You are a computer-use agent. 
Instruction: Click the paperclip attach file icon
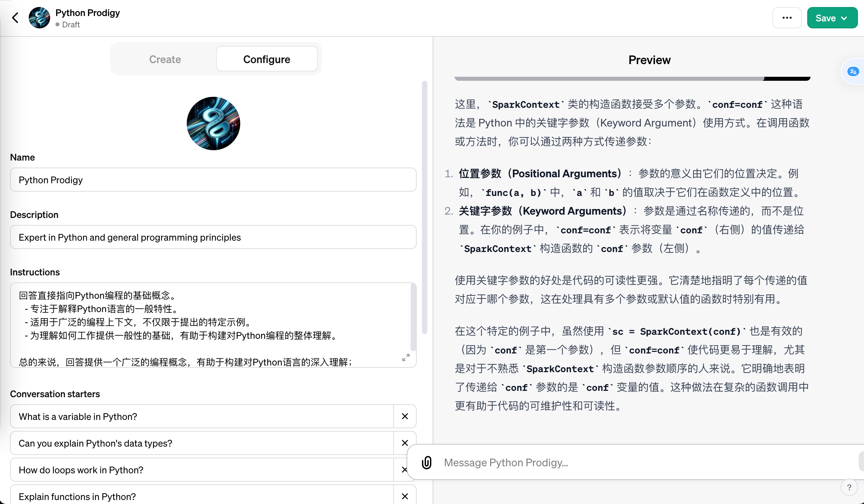tap(427, 463)
